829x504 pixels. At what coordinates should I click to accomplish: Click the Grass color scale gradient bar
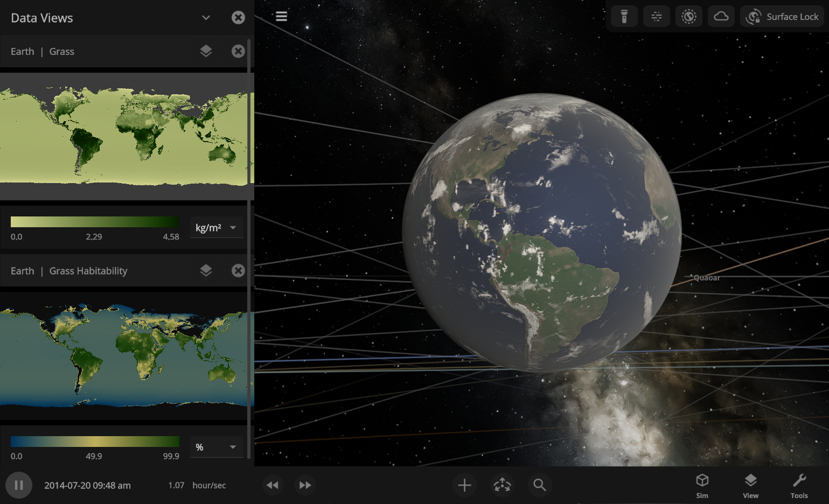pos(95,222)
